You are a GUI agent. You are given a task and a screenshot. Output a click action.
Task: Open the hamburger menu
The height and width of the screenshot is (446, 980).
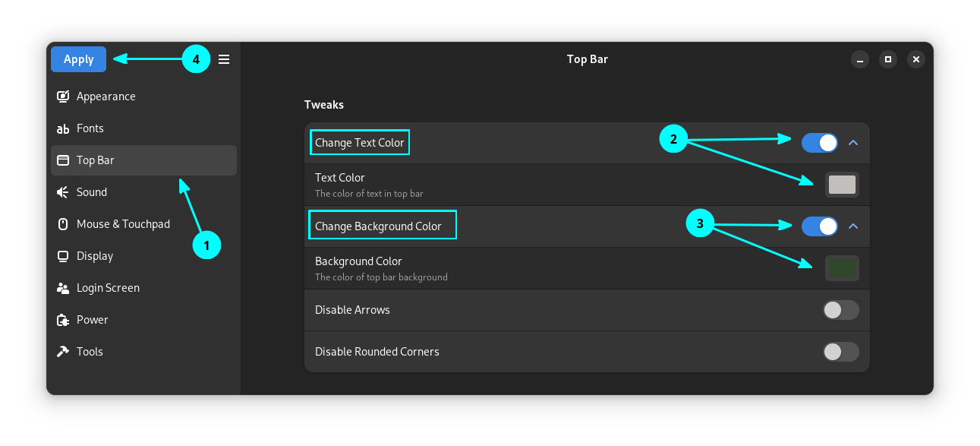pyautogui.click(x=223, y=59)
